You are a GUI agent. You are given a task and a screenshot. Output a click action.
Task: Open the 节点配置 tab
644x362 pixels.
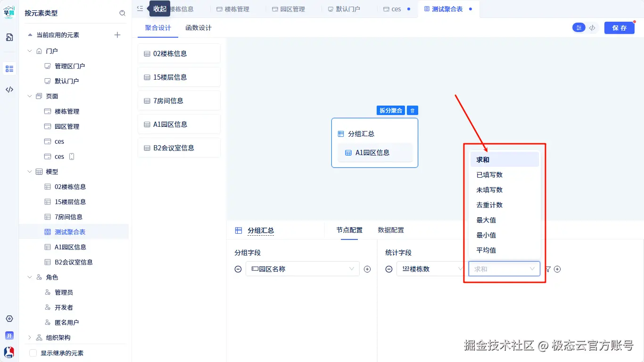349,230
